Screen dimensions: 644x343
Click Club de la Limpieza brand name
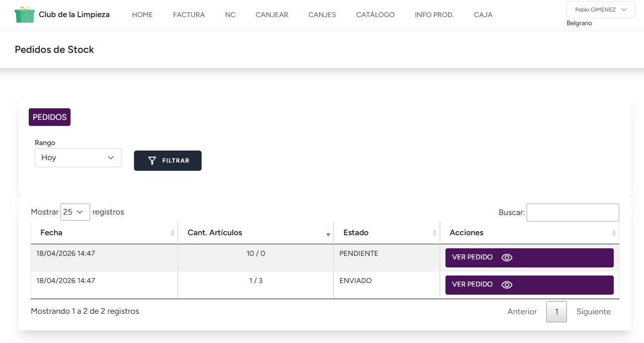tap(74, 15)
